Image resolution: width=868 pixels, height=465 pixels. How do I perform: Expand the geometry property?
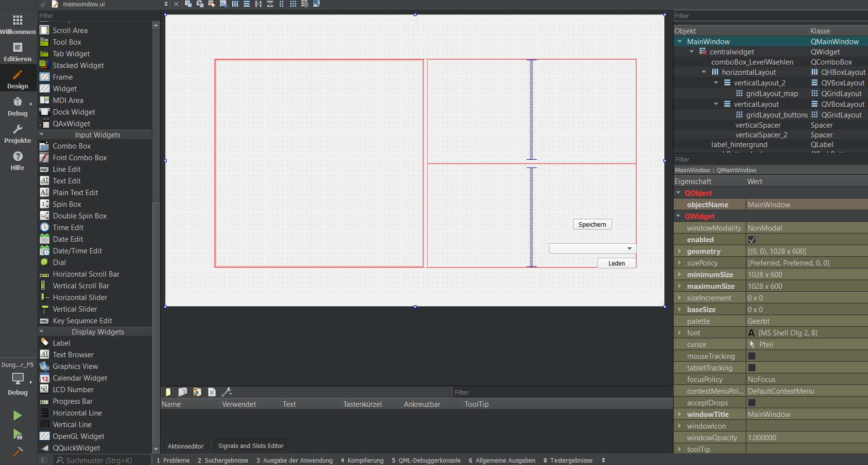(679, 251)
